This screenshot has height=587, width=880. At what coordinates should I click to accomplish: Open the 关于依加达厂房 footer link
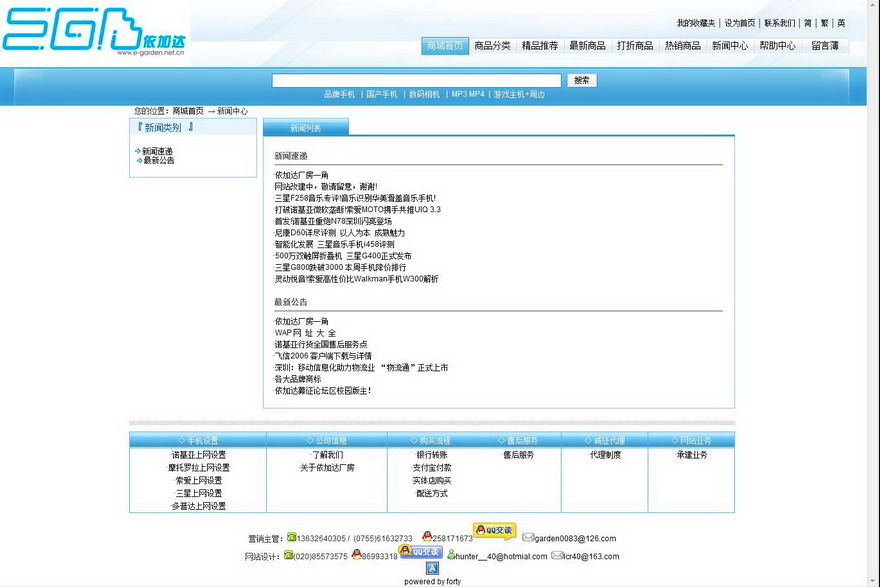(x=327, y=467)
